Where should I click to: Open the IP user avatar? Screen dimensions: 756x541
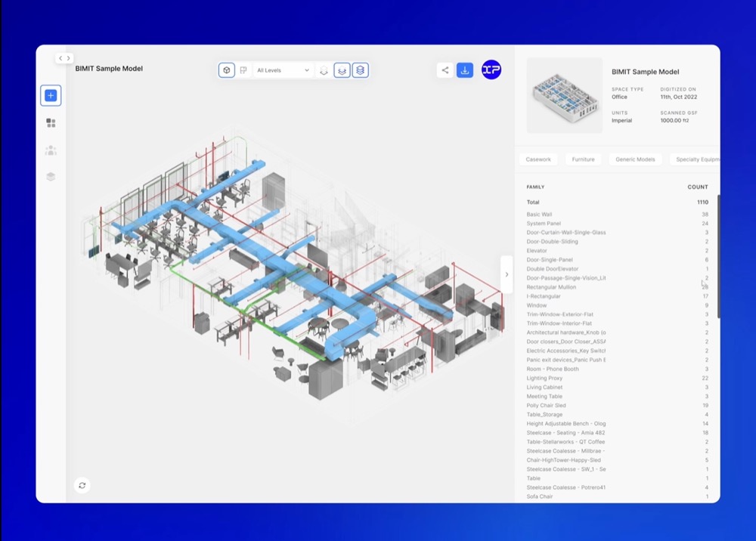(491, 70)
